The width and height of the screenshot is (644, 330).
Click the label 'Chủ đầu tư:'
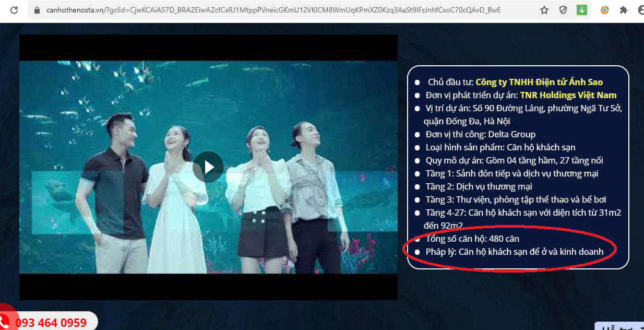click(x=451, y=82)
